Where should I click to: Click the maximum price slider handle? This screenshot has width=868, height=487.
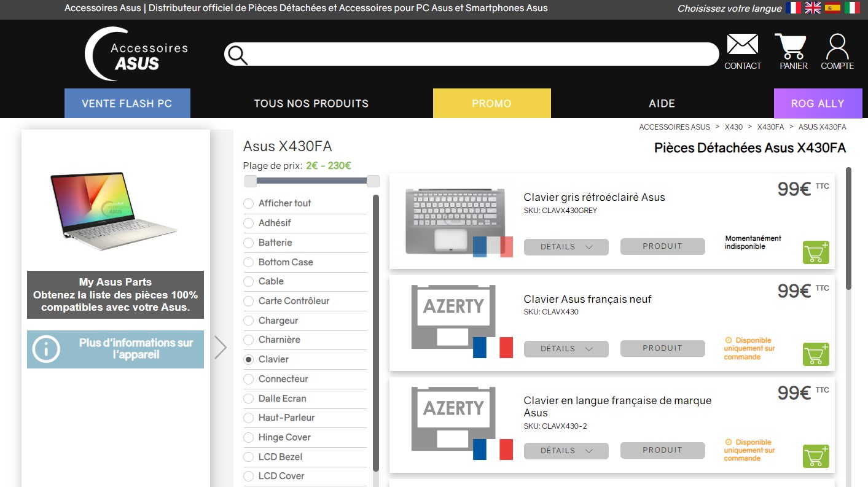(x=373, y=181)
